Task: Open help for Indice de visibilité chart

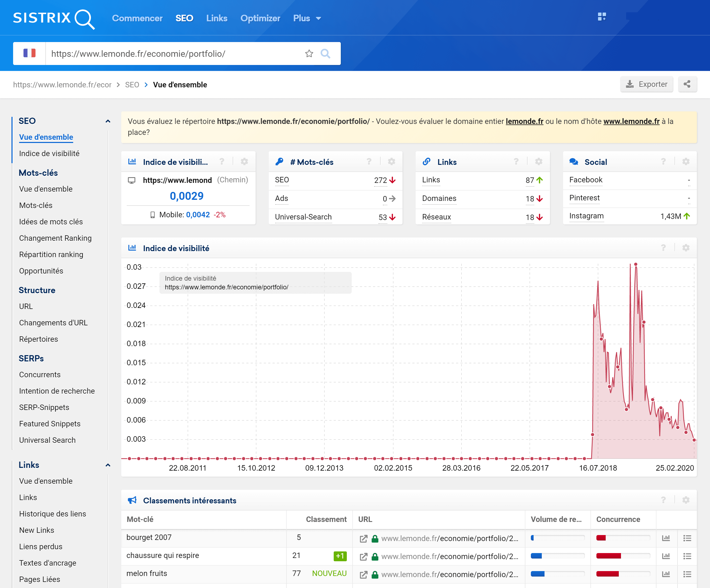Action: [663, 248]
